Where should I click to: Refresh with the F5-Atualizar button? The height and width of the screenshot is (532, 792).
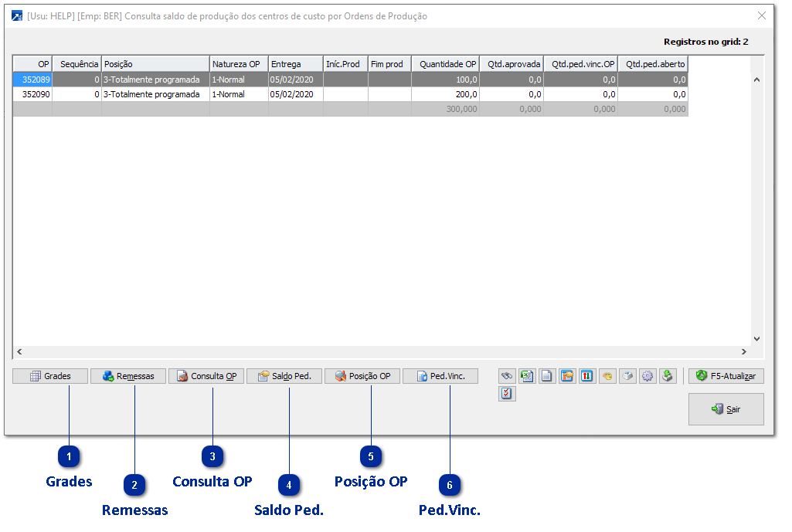pos(726,376)
